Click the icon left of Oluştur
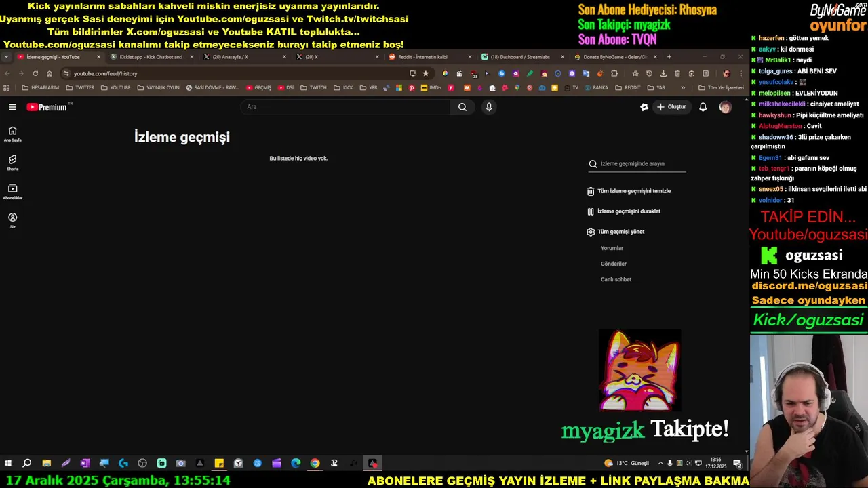Image resolution: width=868 pixels, height=488 pixels. point(644,107)
